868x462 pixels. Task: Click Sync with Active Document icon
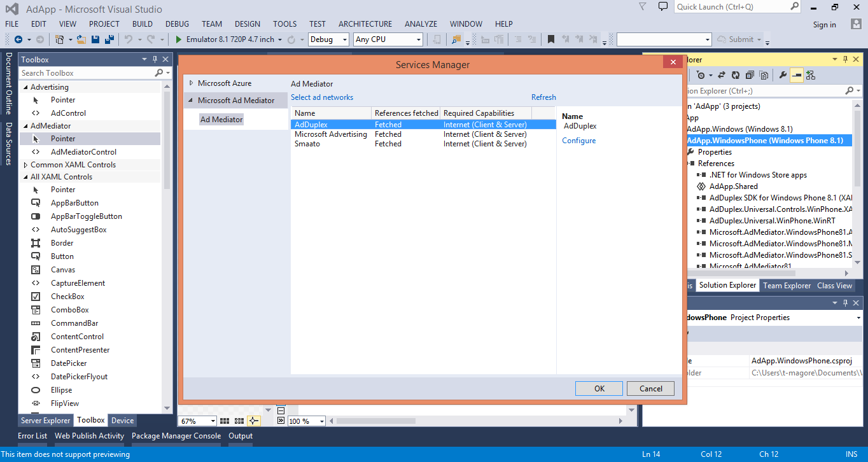tap(722, 75)
